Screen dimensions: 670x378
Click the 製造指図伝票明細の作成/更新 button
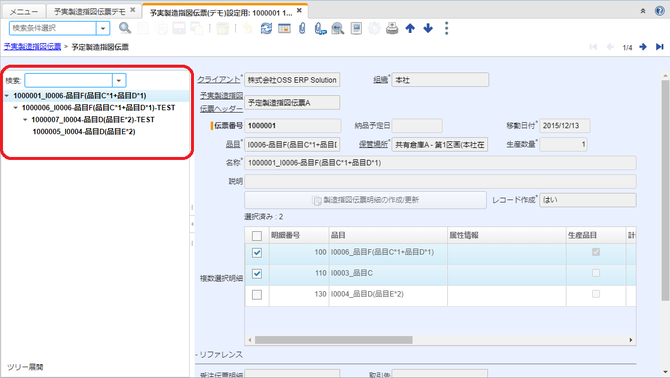[x=365, y=200]
